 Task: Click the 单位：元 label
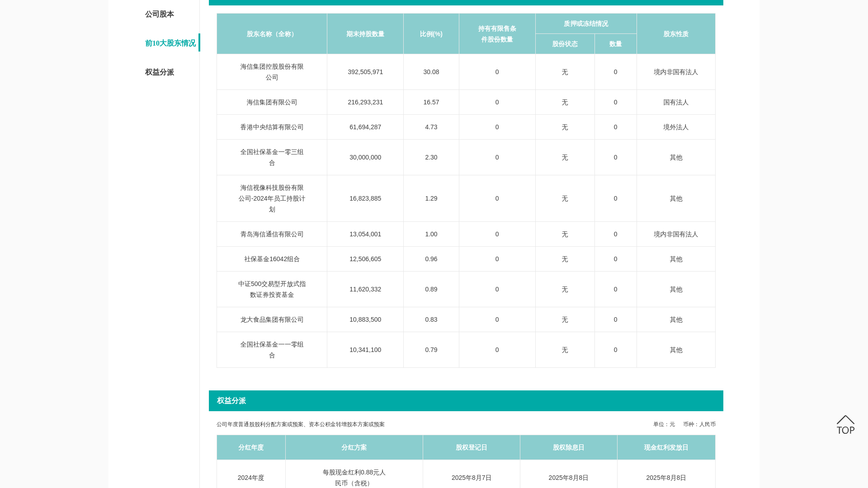664,424
